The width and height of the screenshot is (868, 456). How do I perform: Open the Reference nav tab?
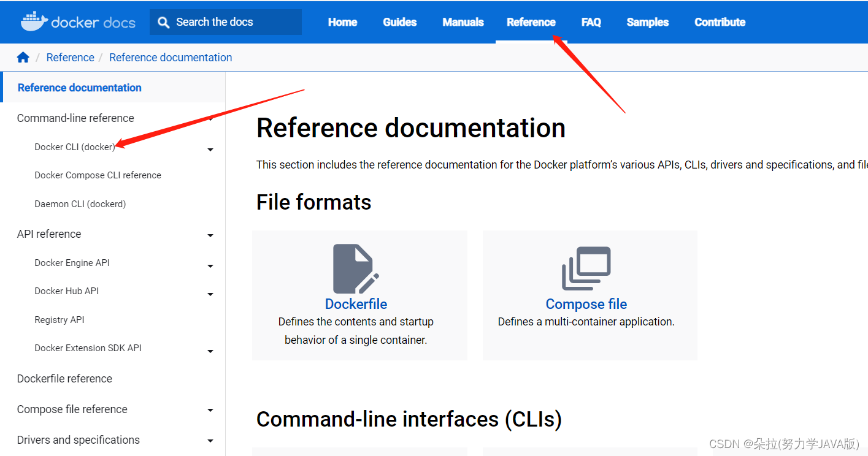(531, 22)
